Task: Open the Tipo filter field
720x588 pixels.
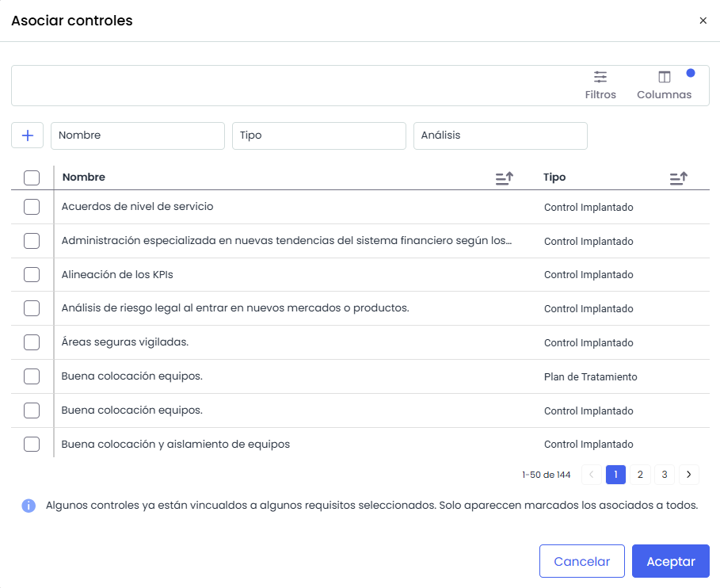Action: pos(318,136)
